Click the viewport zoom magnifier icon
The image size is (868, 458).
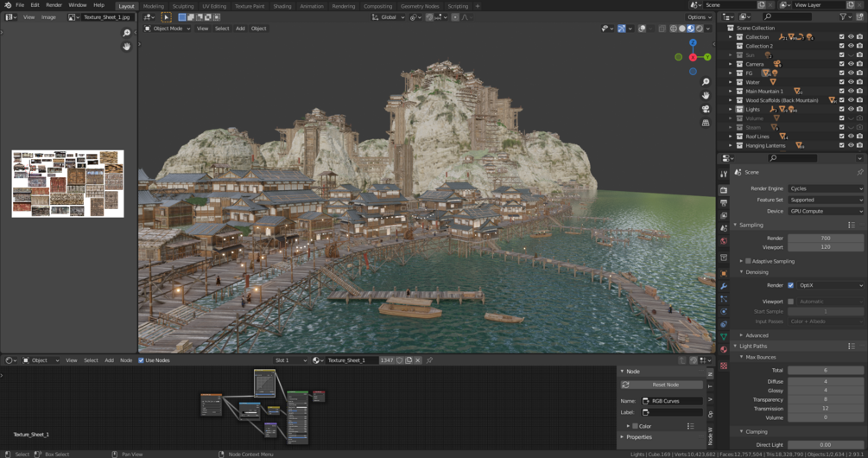706,82
